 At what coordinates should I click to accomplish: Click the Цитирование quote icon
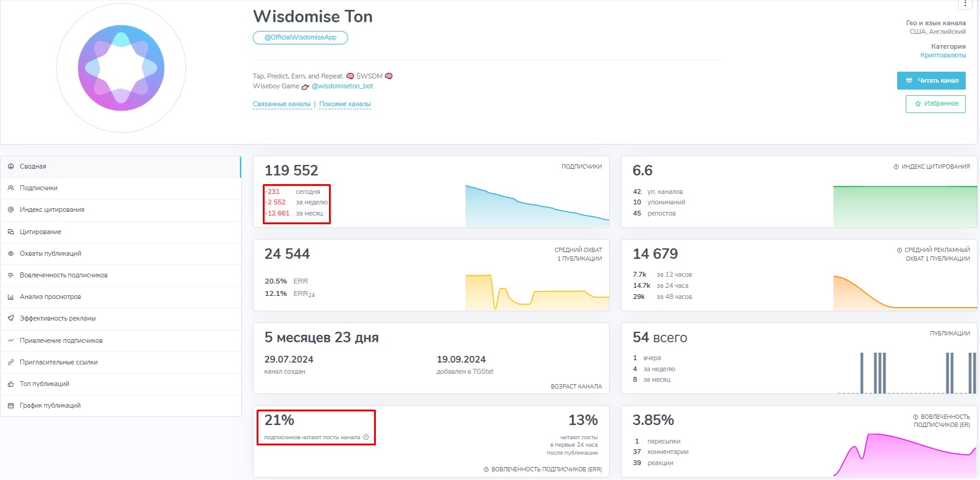11,232
